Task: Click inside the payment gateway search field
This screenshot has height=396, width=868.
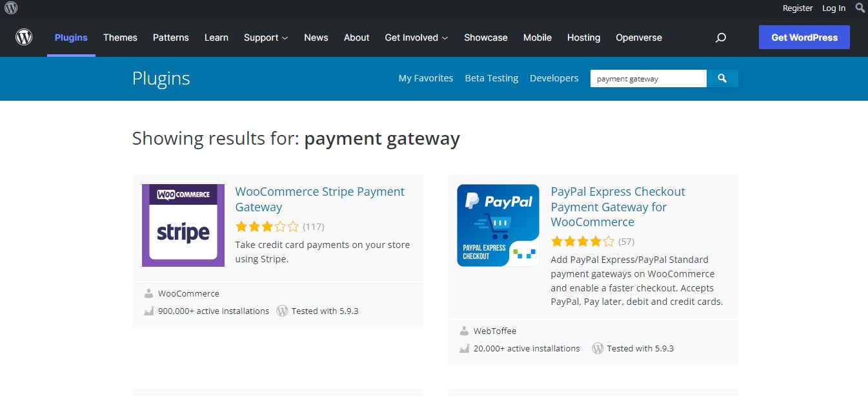Action: tap(648, 78)
